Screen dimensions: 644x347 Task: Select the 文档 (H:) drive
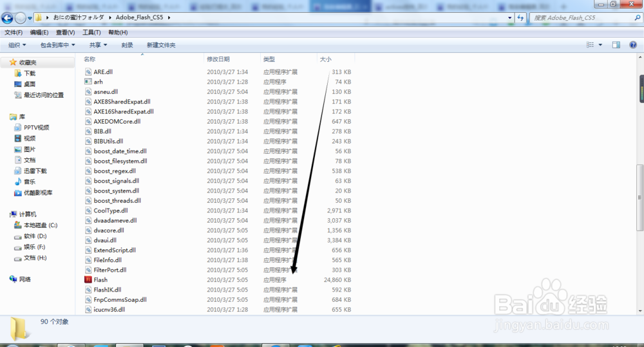[35, 258]
